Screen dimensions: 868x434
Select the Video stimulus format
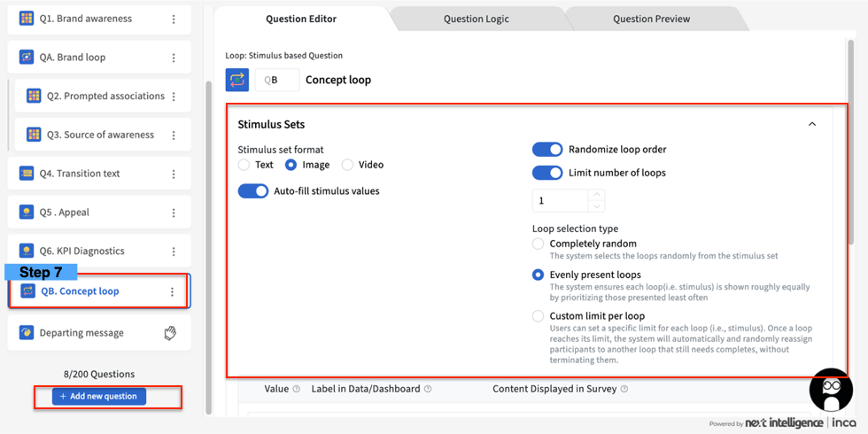[x=347, y=165]
